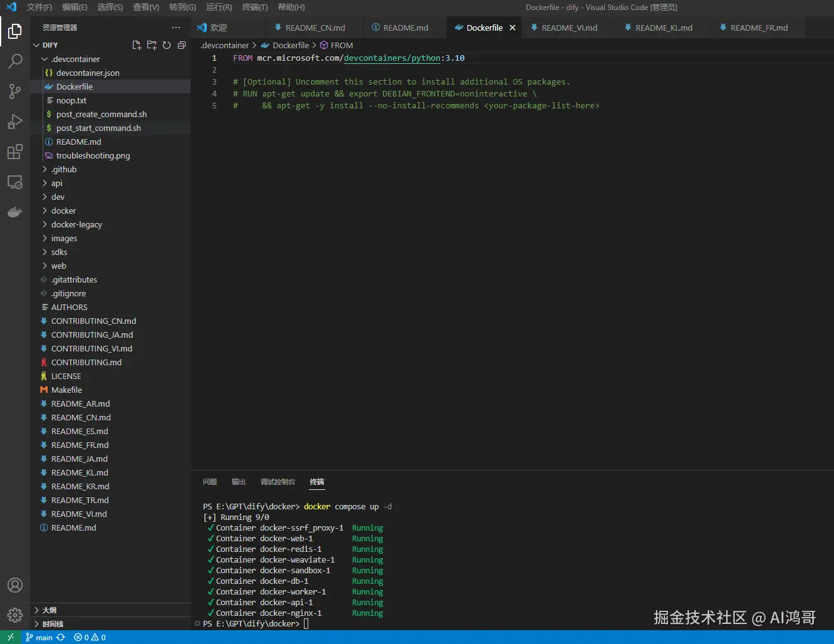
Task: Collapse all folders in explorer
Action: point(182,45)
